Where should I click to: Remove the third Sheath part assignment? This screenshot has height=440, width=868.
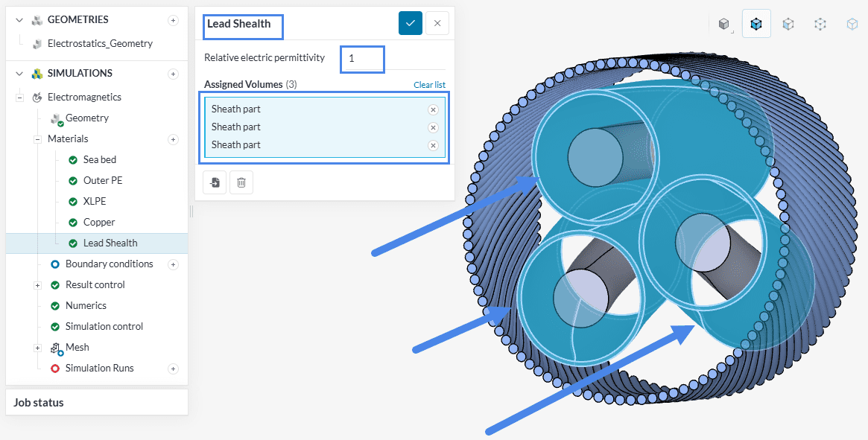pyautogui.click(x=433, y=145)
